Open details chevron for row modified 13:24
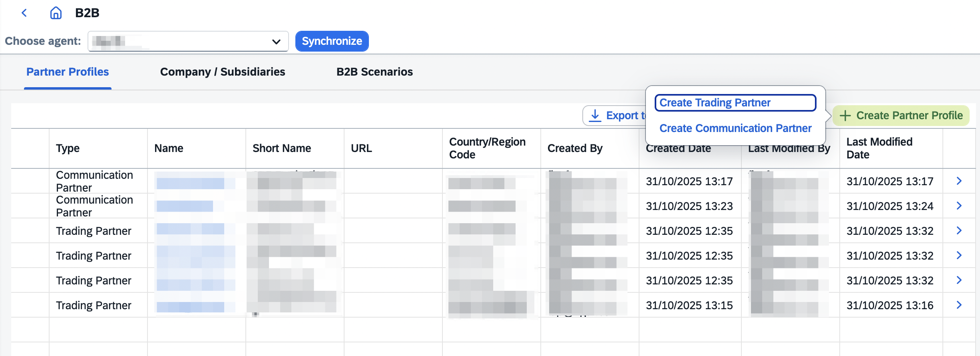 point(959,206)
